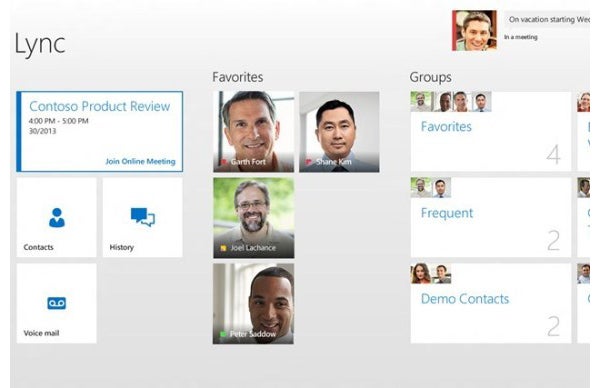Select Joel Lachance's contact photo

pos(254,218)
